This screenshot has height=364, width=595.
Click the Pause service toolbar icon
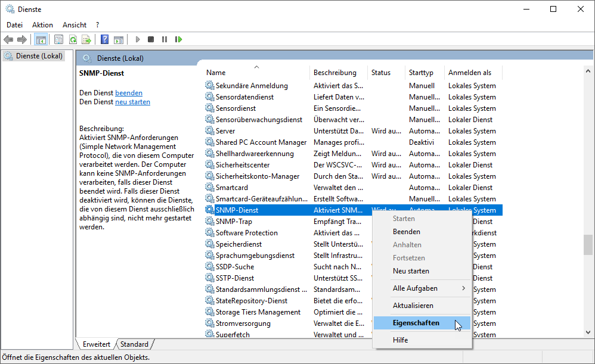click(x=165, y=39)
